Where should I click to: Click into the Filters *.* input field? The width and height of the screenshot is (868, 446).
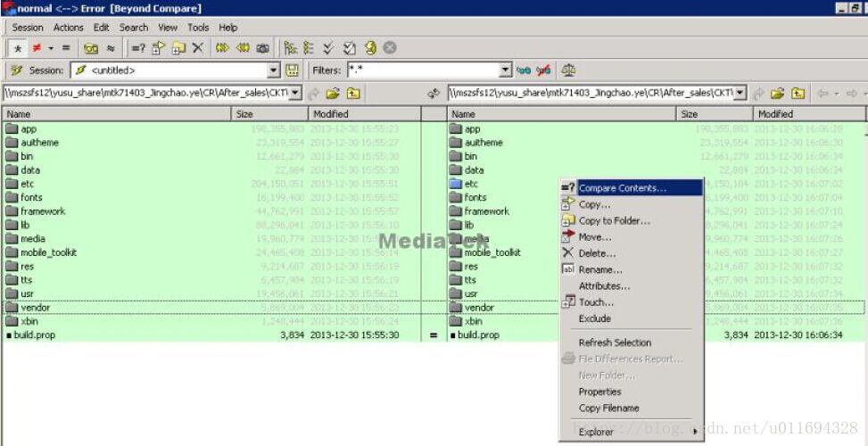423,70
